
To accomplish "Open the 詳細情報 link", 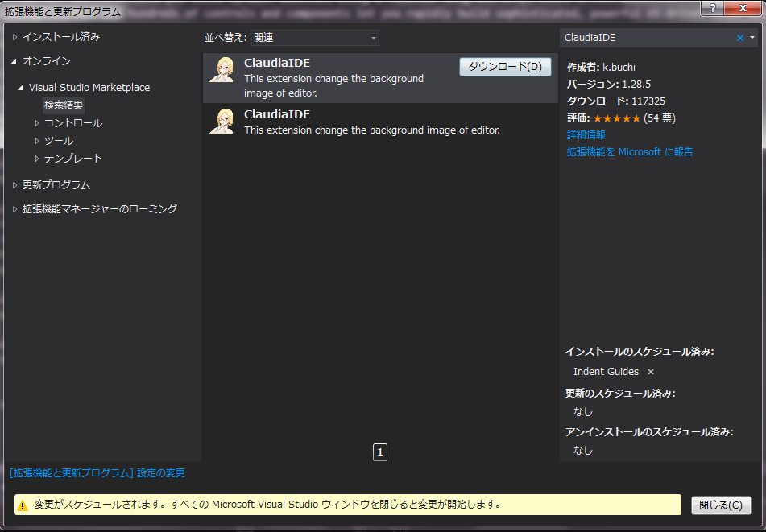I will [x=586, y=134].
